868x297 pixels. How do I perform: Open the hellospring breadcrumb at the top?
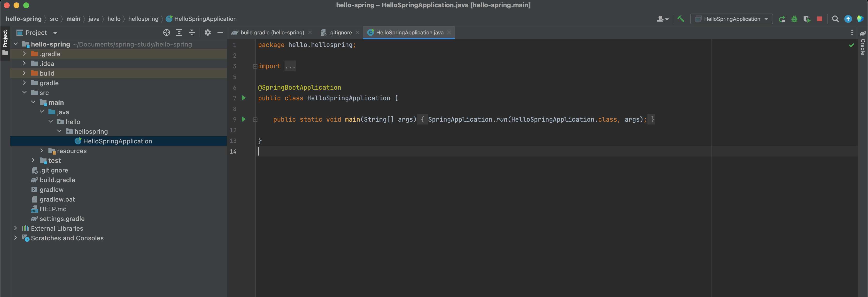143,19
